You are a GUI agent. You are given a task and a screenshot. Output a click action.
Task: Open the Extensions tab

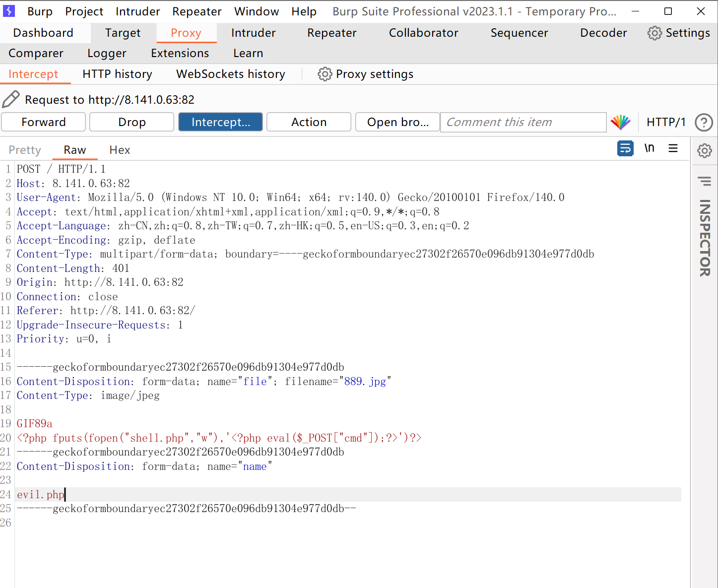pyautogui.click(x=180, y=53)
